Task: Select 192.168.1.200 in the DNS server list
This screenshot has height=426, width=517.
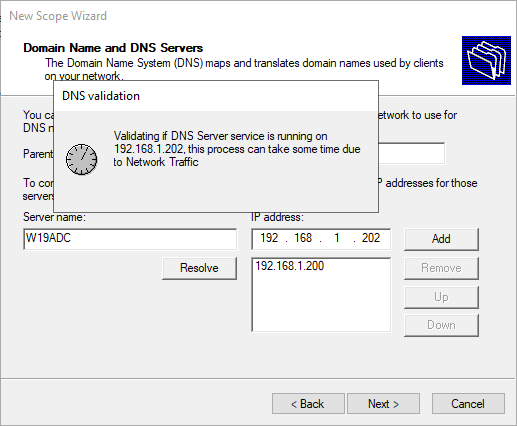Action: (x=289, y=266)
